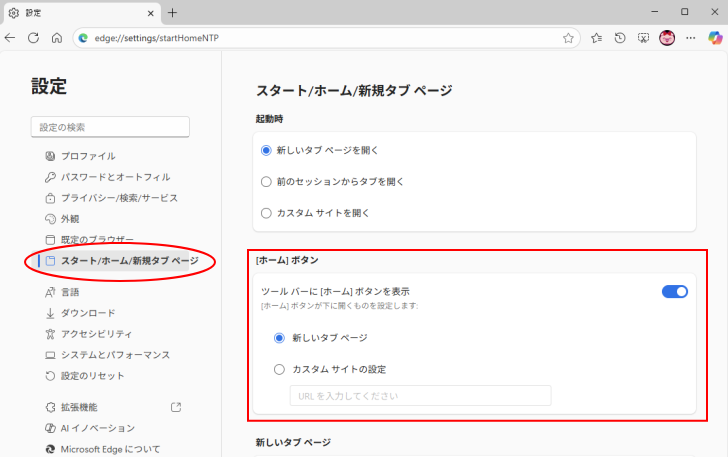
Task: Open the new tab plus button
Action: [172, 12]
